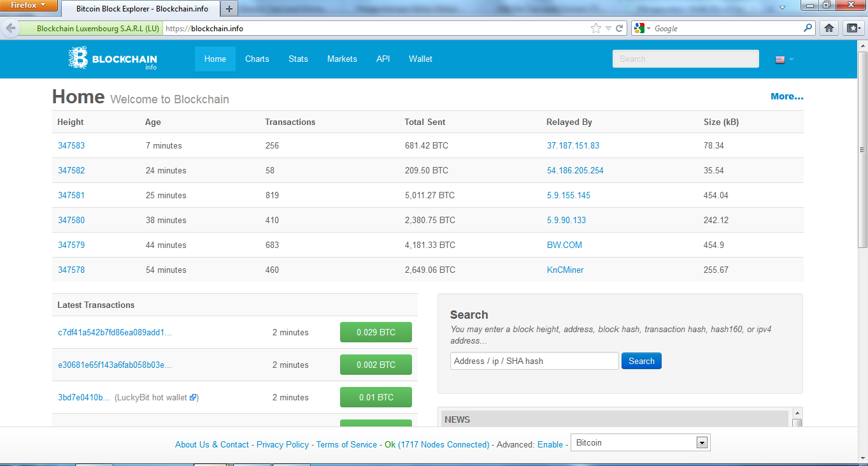Go to the Firefox home page icon
The image size is (868, 466).
pos(829,28)
